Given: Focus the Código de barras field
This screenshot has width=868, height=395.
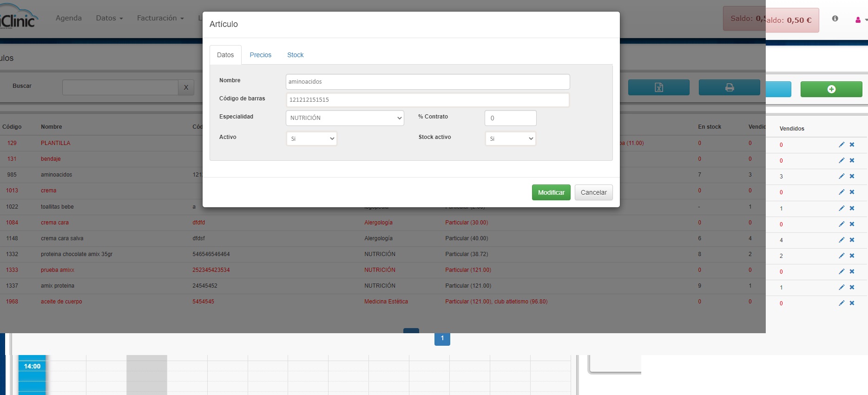Looking at the screenshot, I should click(428, 100).
